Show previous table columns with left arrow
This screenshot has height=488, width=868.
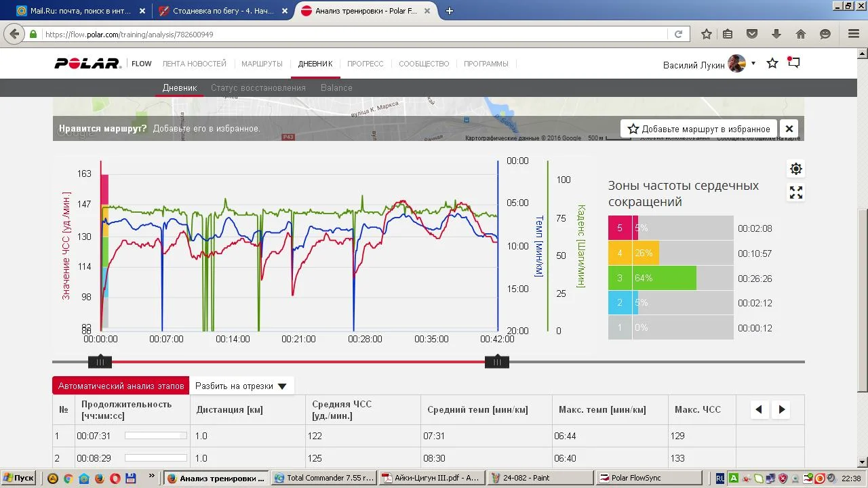pos(759,409)
